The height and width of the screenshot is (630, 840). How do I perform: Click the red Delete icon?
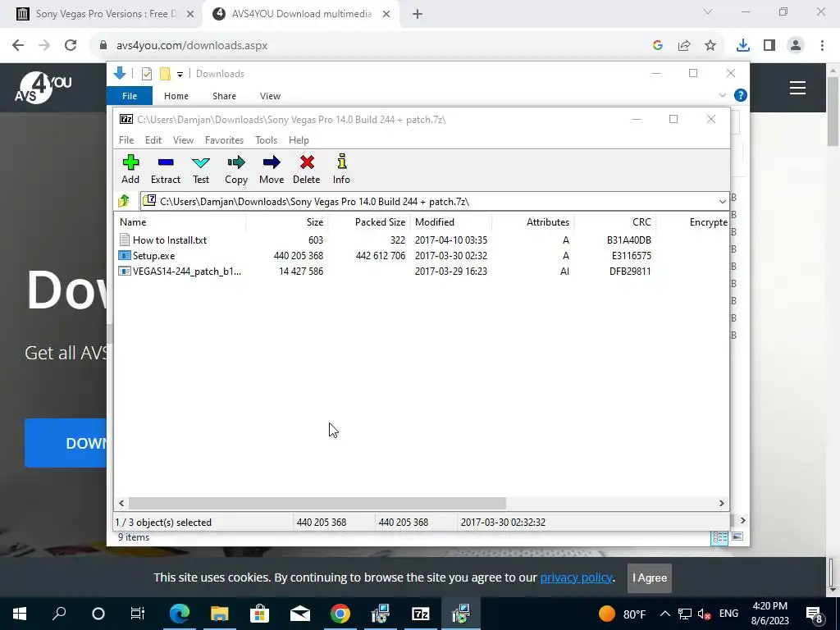coord(307,169)
